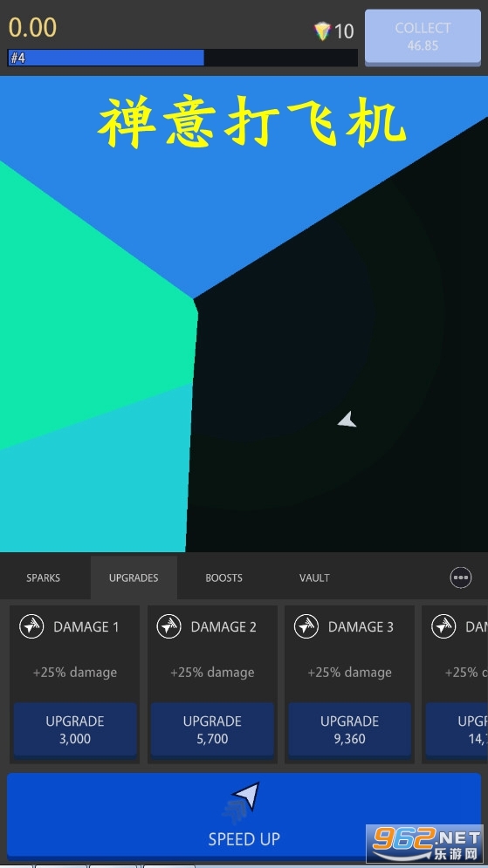Open the three-dots more options menu

(x=461, y=578)
